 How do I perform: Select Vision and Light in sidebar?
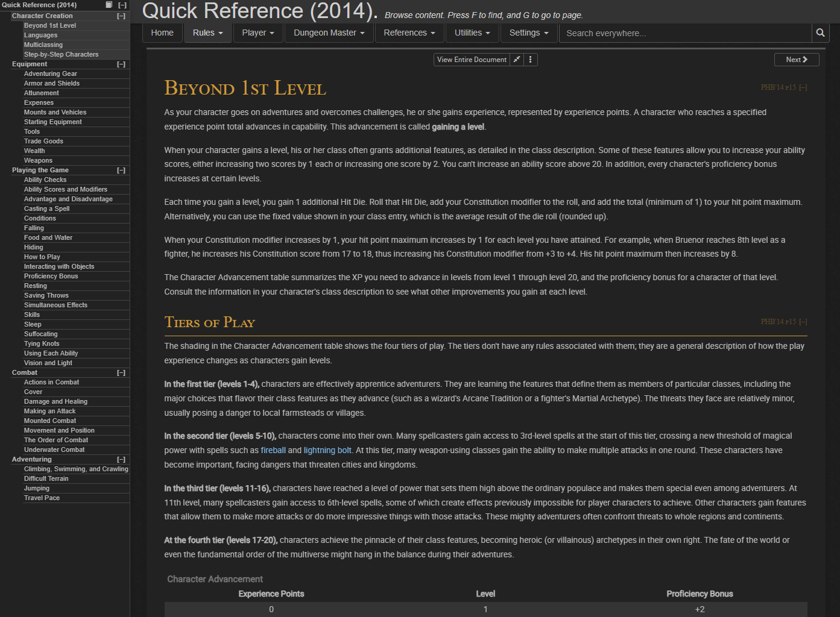77,363
